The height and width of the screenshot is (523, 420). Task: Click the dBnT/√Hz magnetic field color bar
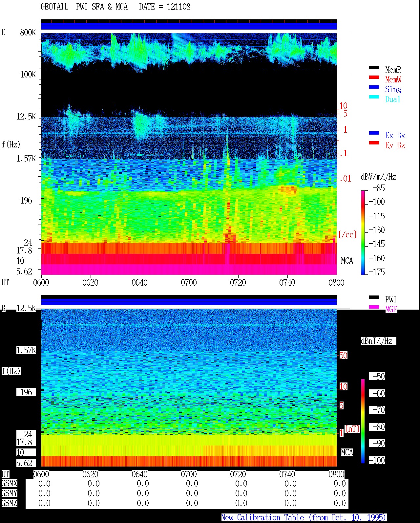click(x=363, y=421)
